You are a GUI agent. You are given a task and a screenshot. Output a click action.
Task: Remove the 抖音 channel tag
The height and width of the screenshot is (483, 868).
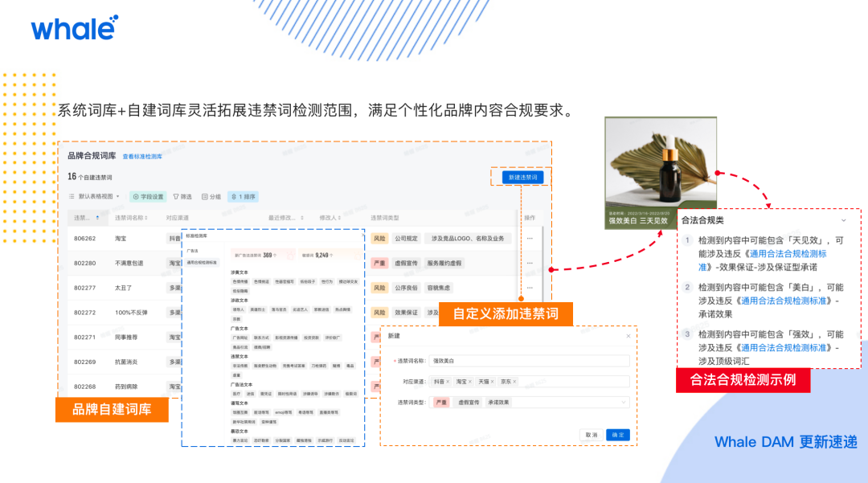448,382
